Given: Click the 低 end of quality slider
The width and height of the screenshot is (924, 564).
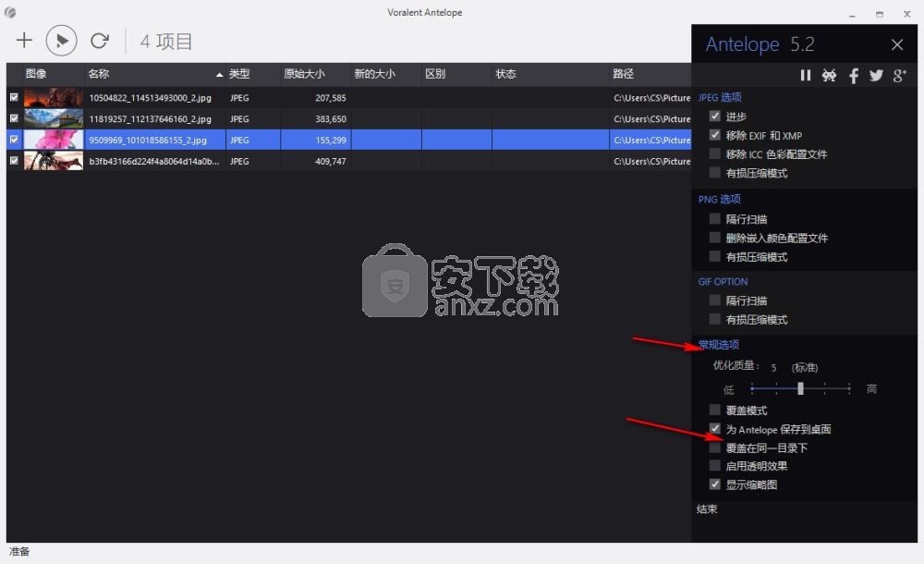Looking at the screenshot, I should (752, 388).
